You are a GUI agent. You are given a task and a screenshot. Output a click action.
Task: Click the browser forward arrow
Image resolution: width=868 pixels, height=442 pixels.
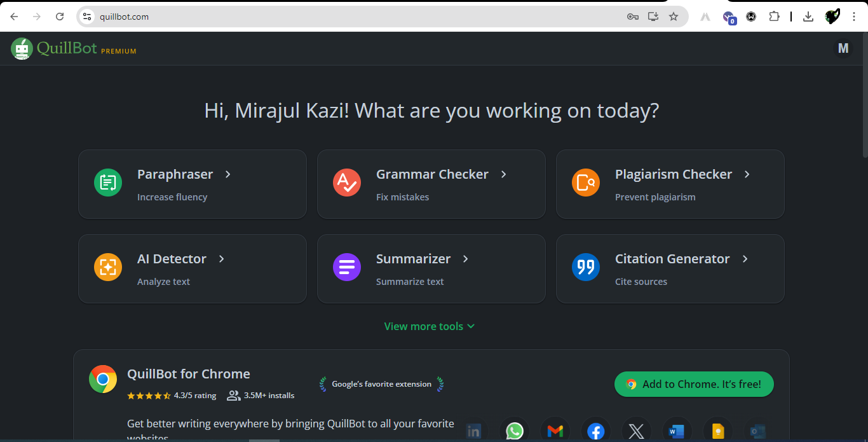point(37,17)
